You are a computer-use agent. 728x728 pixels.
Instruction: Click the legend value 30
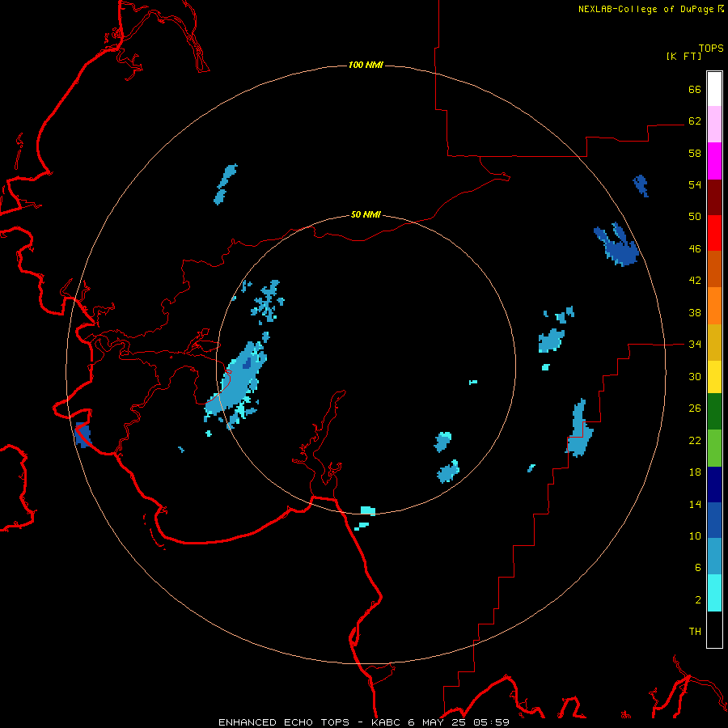695,376
